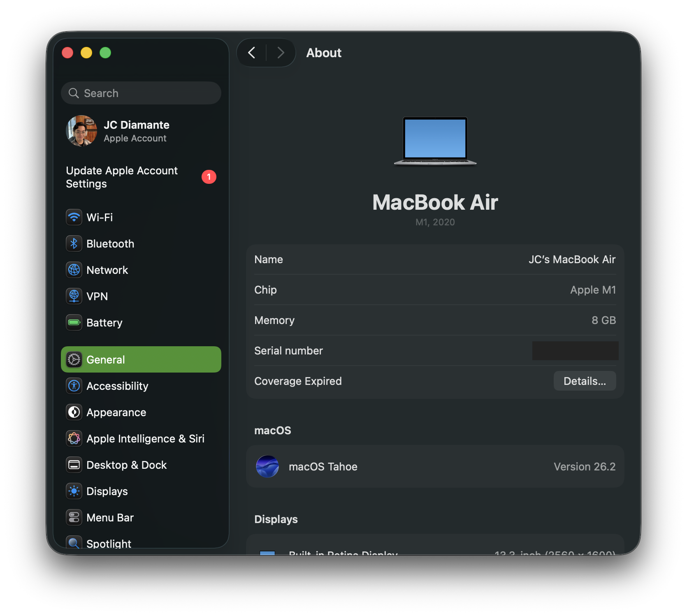
Task: Select VPN in the sidebar
Action: click(x=97, y=296)
